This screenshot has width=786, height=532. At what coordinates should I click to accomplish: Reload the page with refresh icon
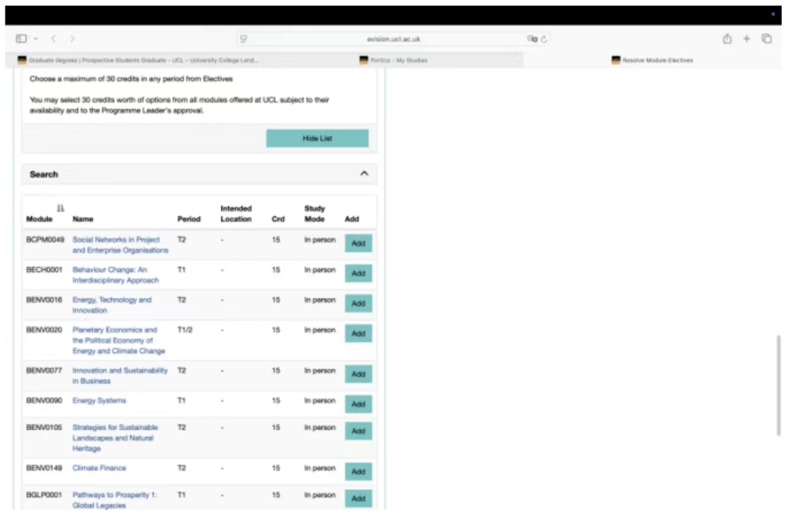click(544, 39)
